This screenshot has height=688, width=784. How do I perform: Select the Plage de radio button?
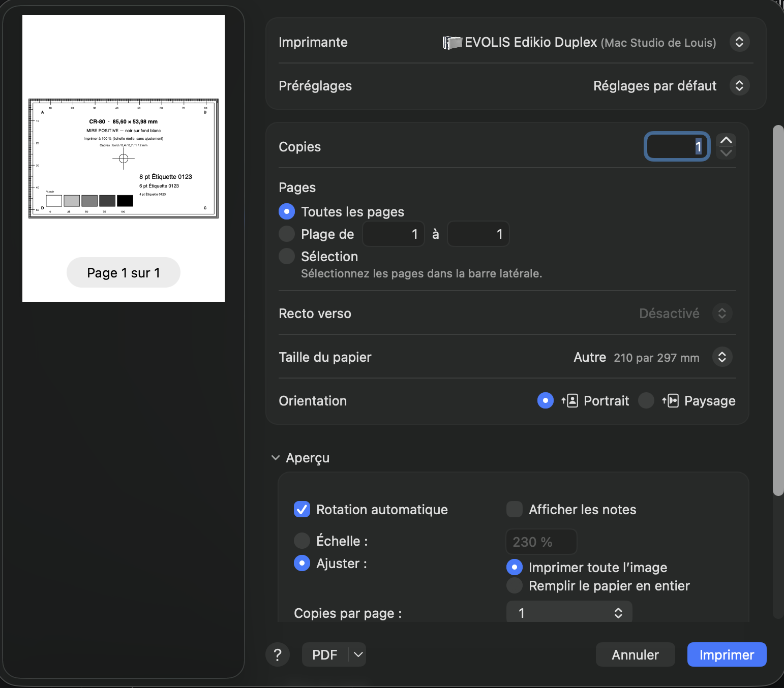(287, 234)
